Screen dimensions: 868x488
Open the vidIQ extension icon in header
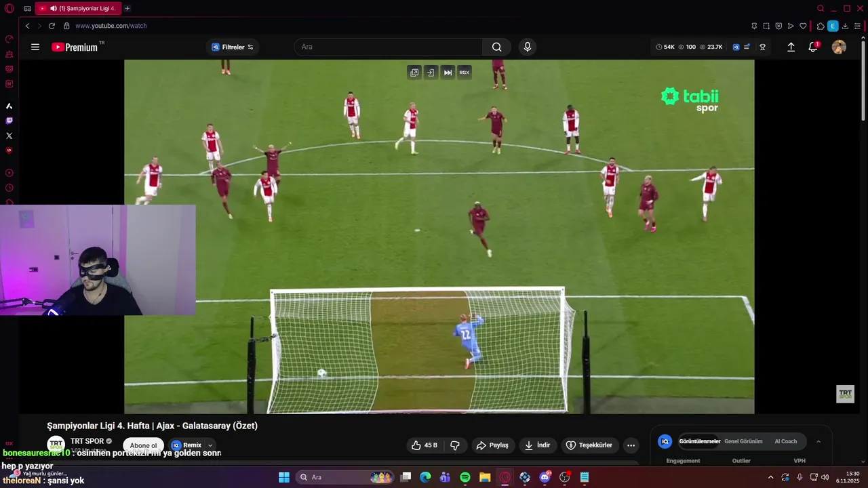(736, 47)
